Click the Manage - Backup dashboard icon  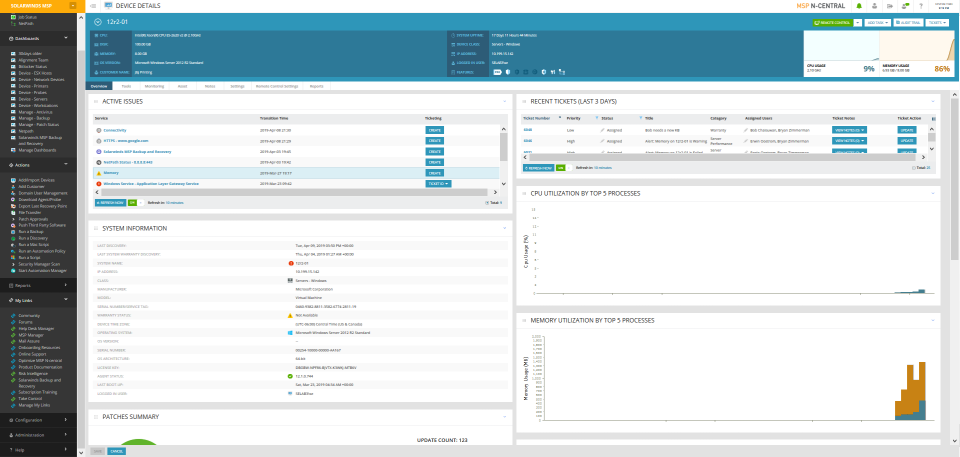13,118
